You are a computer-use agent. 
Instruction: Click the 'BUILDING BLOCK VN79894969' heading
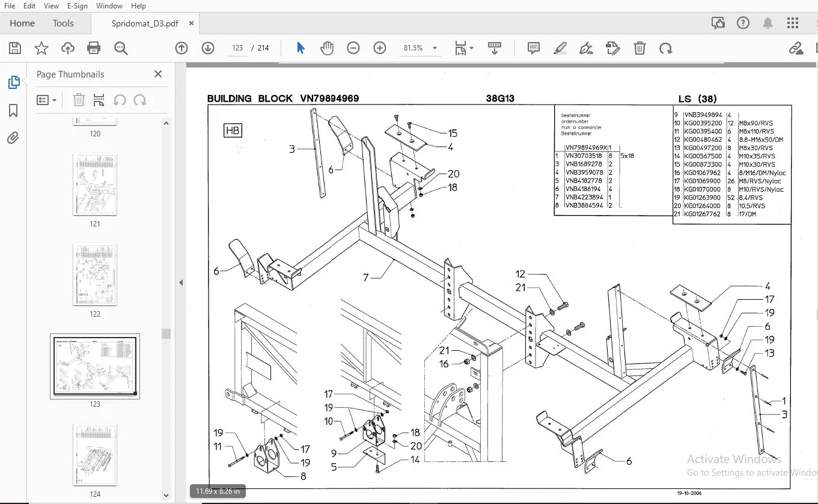tap(283, 99)
